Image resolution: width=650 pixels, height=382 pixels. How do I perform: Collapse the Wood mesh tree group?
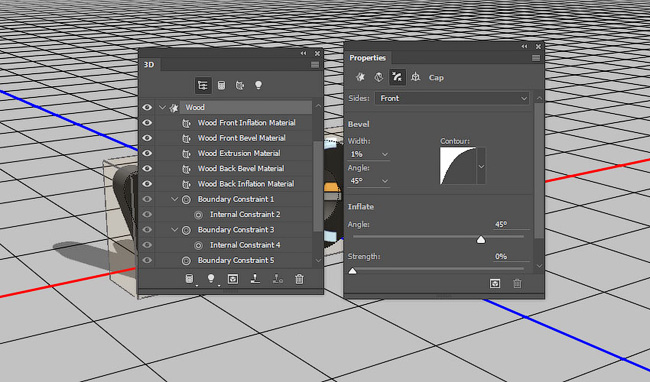point(162,107)
